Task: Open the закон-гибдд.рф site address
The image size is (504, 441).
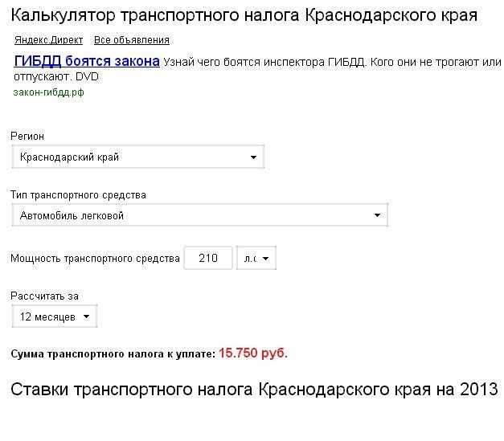Action: 48,92
